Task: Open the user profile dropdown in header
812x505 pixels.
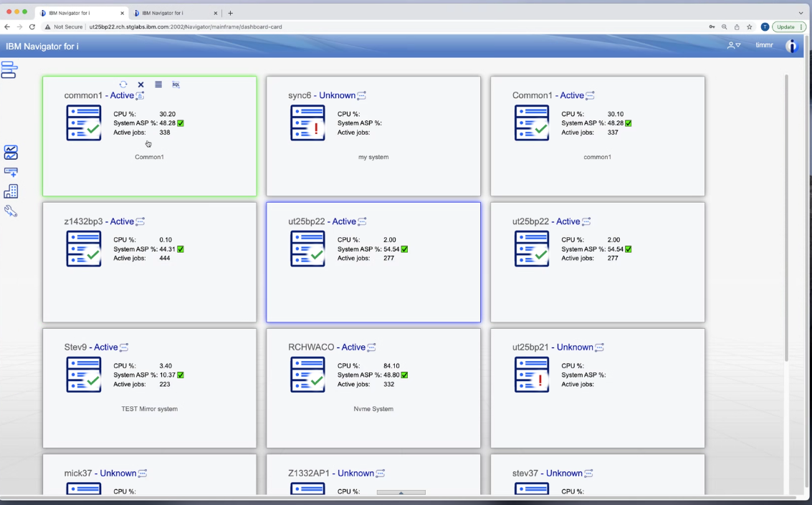Action: [x=734, y=46]
